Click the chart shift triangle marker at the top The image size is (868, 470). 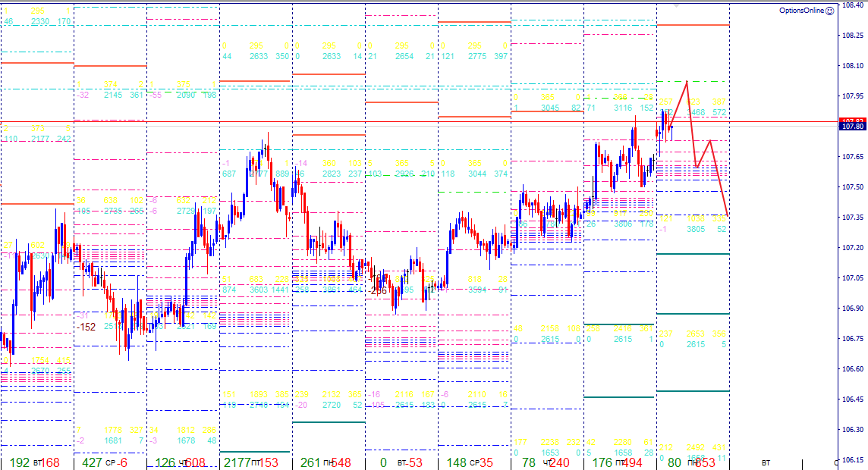click(x=676, y=5)
